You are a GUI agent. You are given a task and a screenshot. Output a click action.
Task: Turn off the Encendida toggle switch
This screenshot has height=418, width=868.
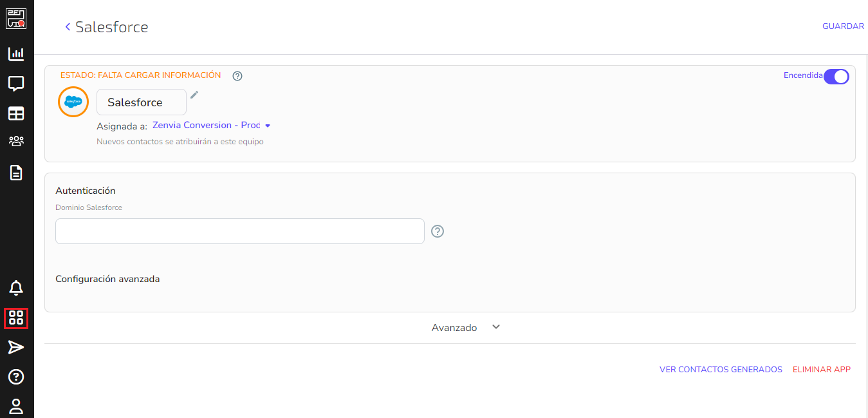pyautogui.click(x=836, y=77)
